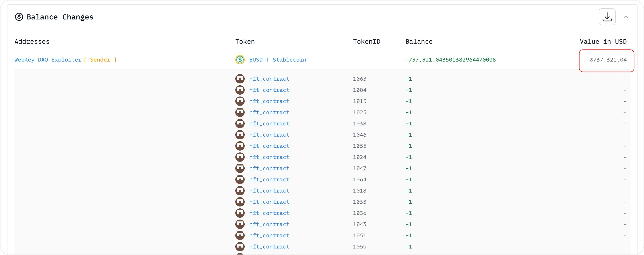Open nft_contract link for token 1036
The width and height of the screenshot is (644, 255).
click(269, 213)
